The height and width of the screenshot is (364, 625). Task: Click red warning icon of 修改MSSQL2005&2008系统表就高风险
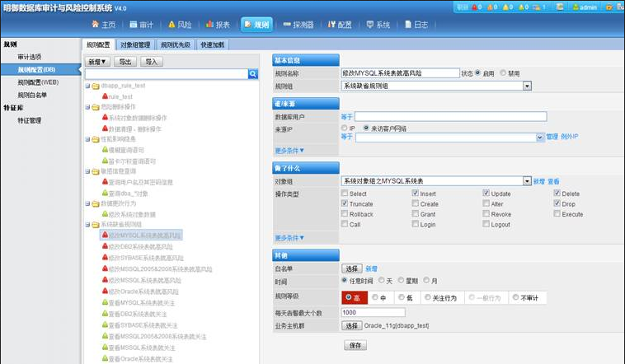105,268
